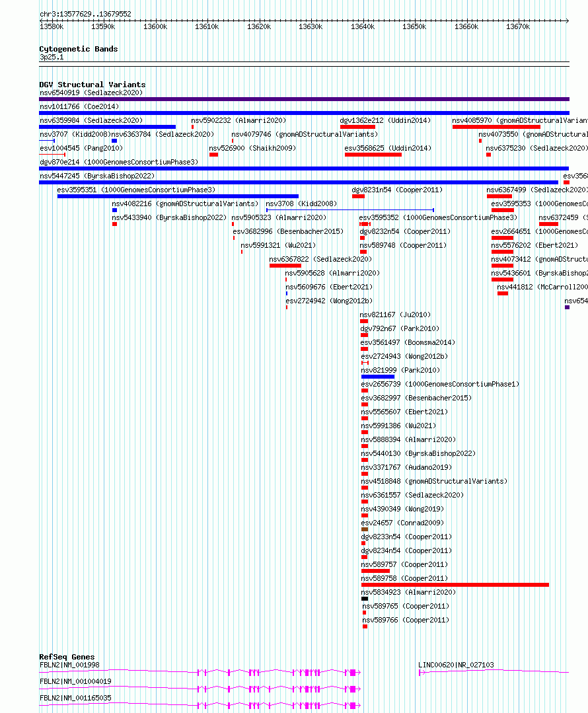Select the nsv1011766 (Coe2014) variant label
Screen dimensions: 588x713
click(x=79, y=106)
